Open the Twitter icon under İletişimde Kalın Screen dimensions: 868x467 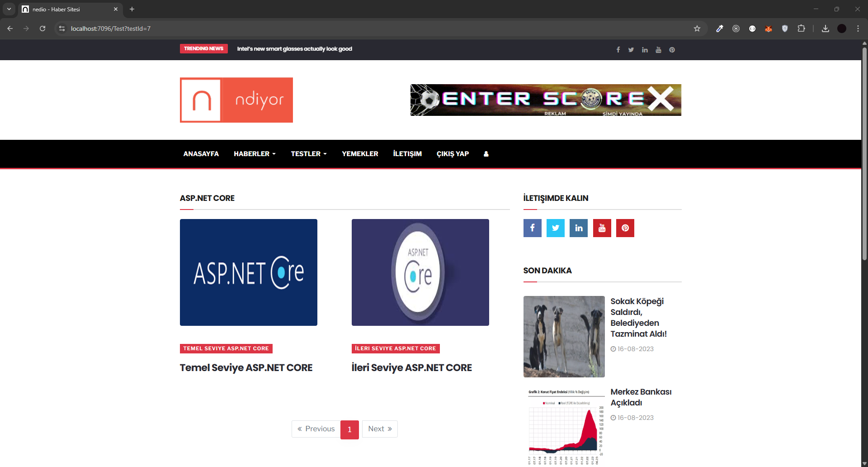(555, 228)
